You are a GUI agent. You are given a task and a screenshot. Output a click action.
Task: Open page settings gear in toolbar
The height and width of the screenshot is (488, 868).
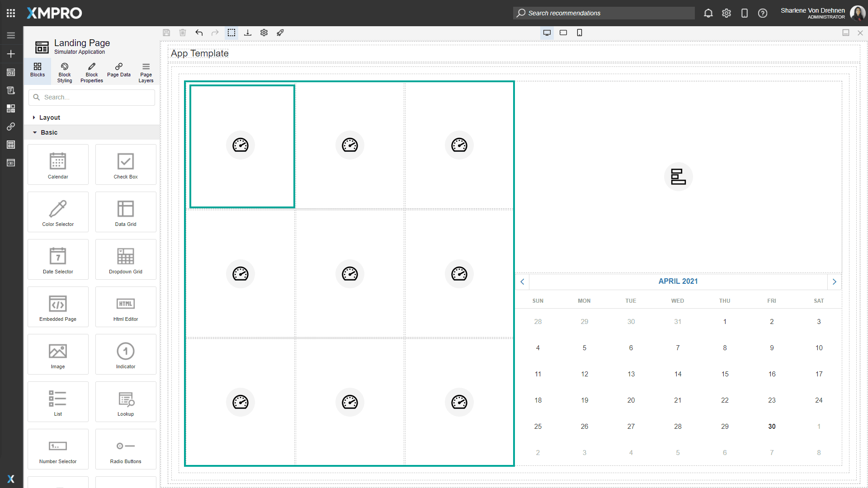click(264, 33)
